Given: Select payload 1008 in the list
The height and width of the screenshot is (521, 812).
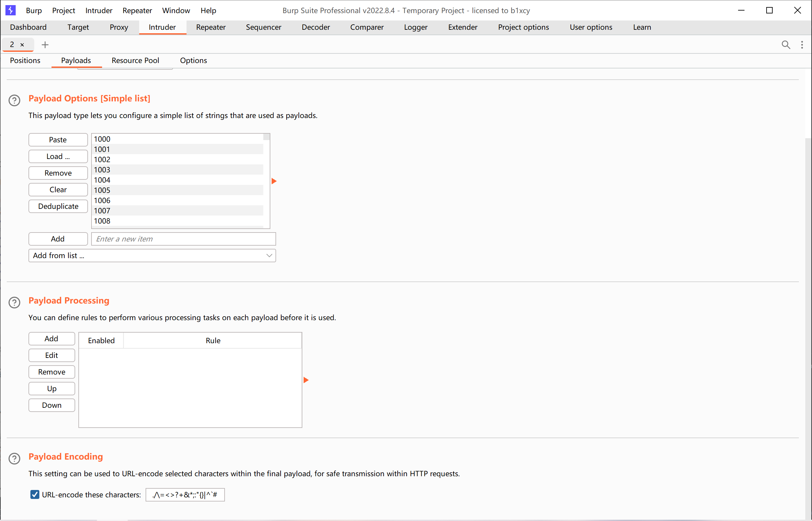Looking at the screenshot, I should [x=178, y=221].
